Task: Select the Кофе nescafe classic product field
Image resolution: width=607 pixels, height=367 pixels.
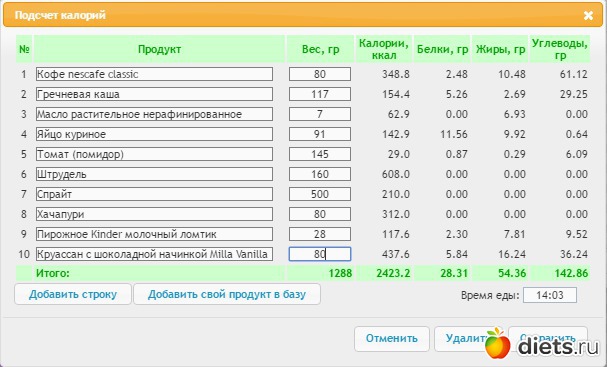Action: pos(154,74)
